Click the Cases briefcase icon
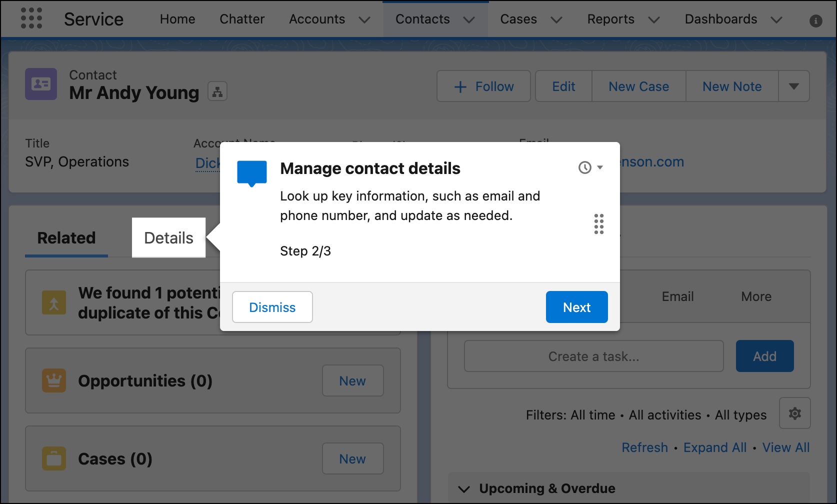The width and height of the screenshot is (837, 504). click(54, 458)
